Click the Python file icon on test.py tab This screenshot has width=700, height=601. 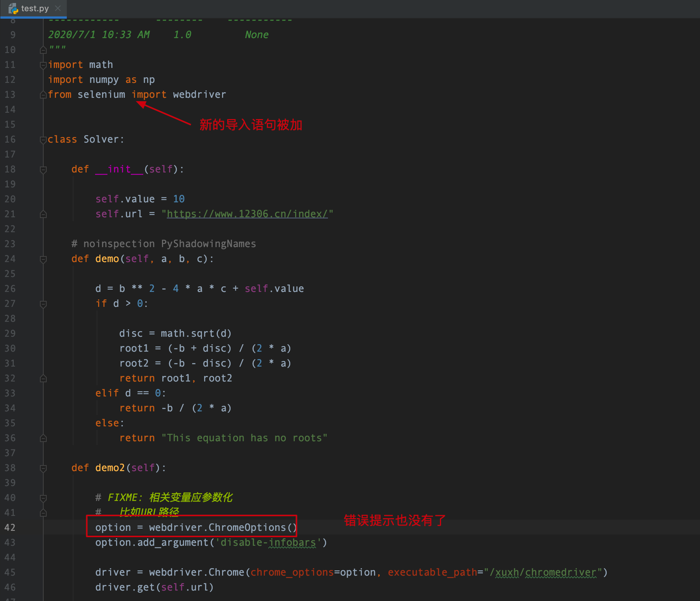click(x=13, y=8)
